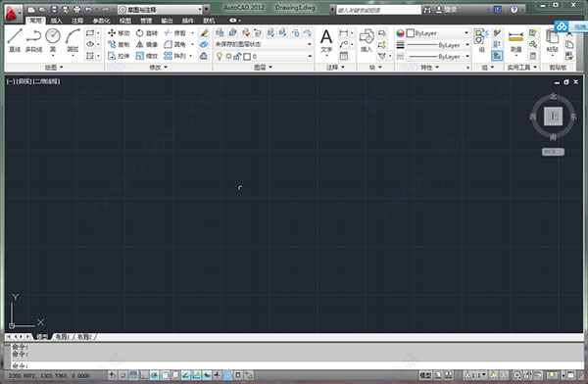
Task: Open the 视图 (View) ribbon tab
Action: [x=124, y=21]
